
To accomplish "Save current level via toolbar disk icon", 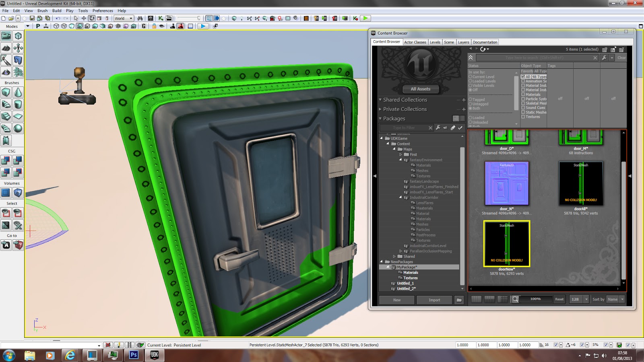I will [32, 18].
